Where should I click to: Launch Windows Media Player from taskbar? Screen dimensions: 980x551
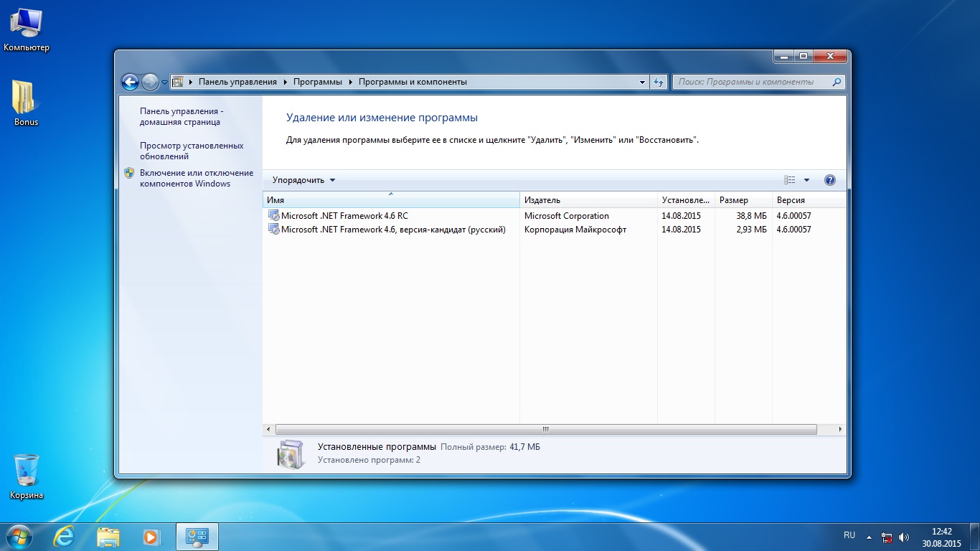click(151, 537)
